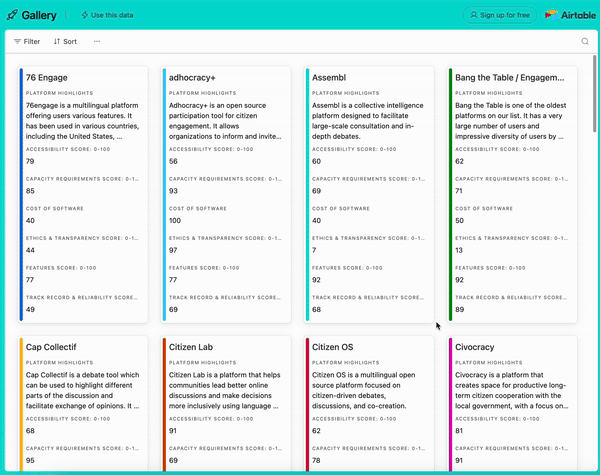
Task: Click the Gallery title
Action: 39,15
